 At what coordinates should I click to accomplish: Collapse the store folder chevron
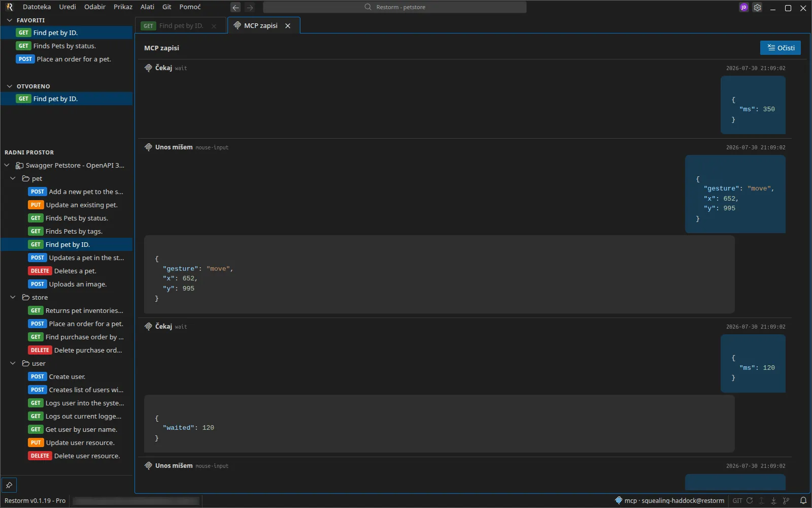(x=13, y=297)
